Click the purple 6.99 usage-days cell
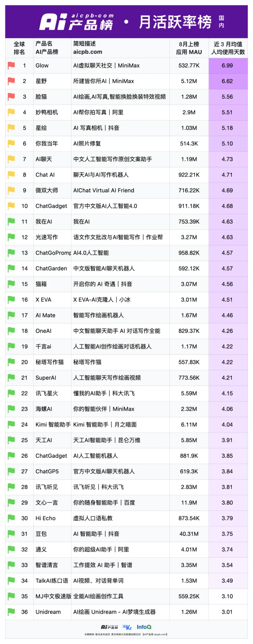This screenshot has width=253, height=644. pos(227,65)
